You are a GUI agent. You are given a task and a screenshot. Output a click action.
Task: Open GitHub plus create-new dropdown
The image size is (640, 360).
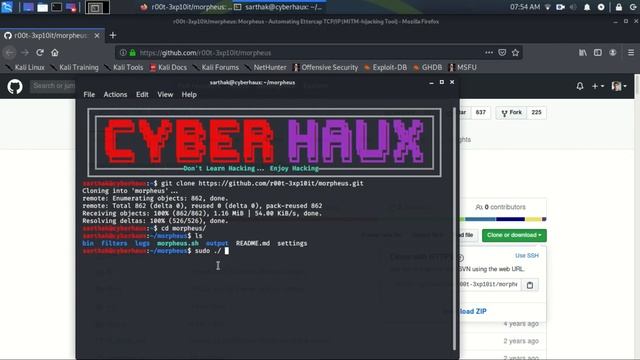(598, 86)
